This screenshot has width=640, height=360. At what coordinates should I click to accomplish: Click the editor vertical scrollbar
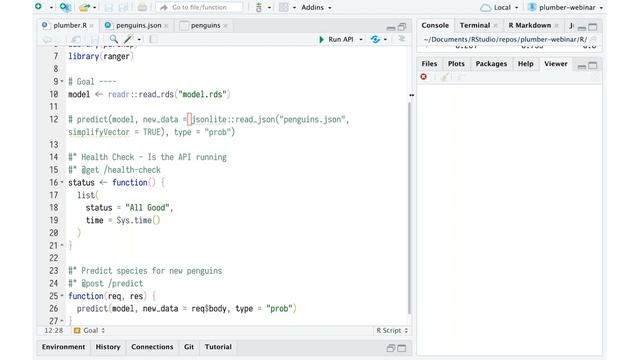click(409, 207)
